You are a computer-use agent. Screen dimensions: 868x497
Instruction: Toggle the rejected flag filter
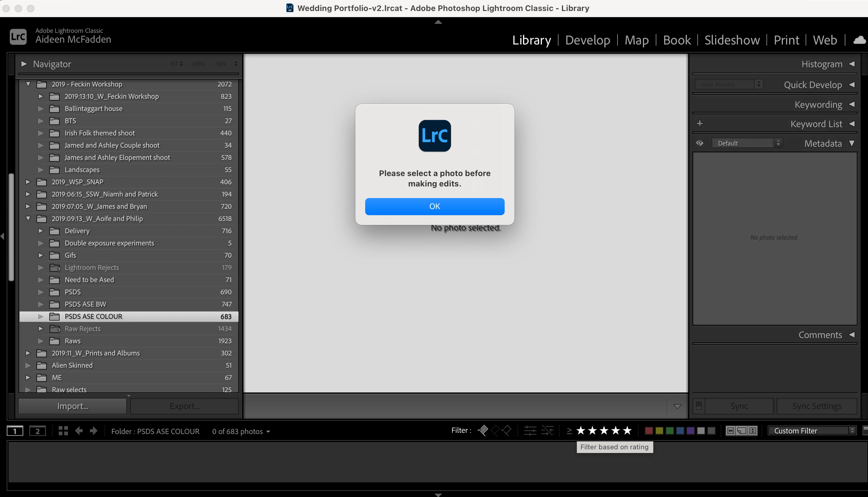click(x=507, y=430)
